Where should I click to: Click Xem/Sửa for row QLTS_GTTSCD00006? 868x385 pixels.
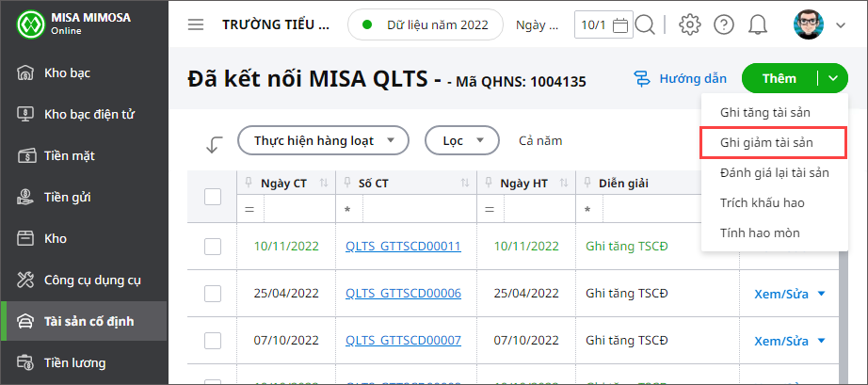tap(781, 294)
